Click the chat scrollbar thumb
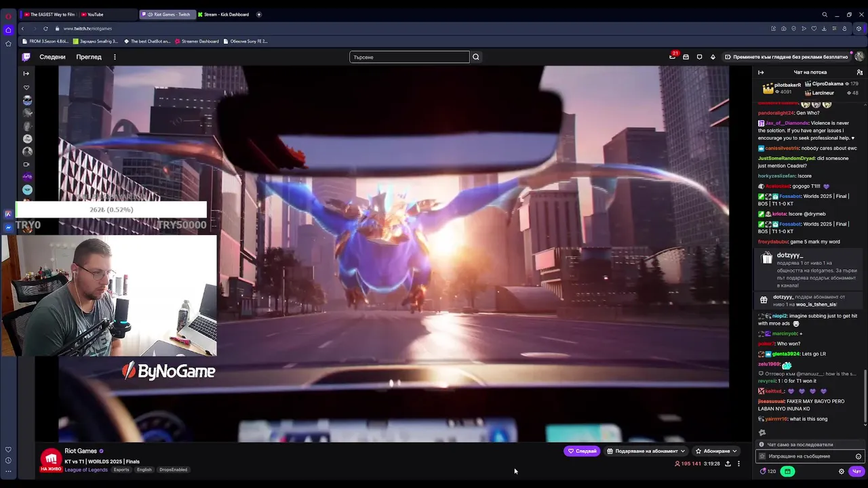 click(865, 396)
